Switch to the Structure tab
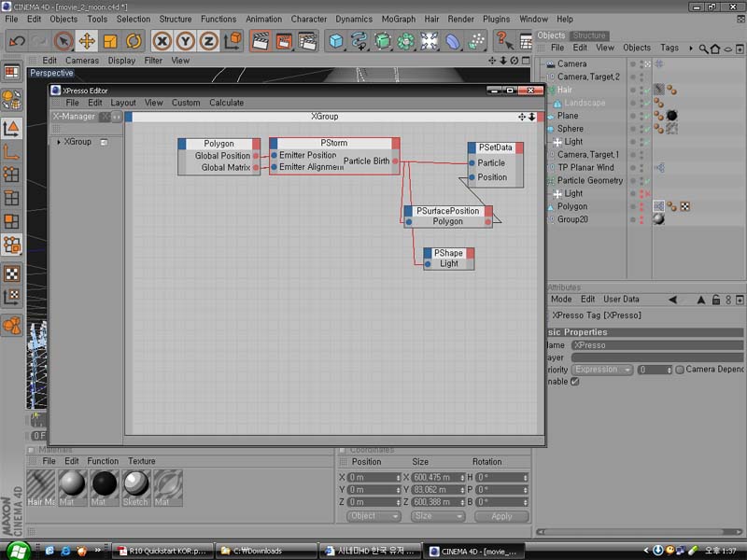The width and height of the screenshot is (747, 560). 589,35
